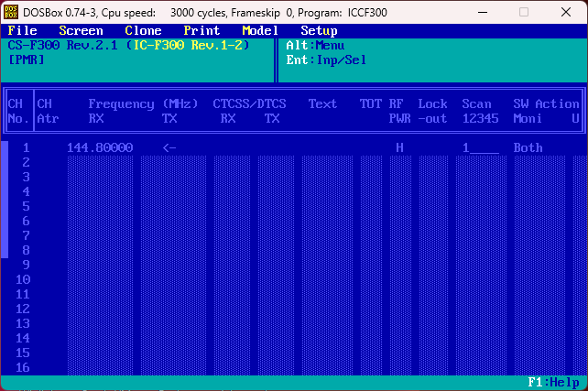
Task: Click the Alt:Menu hint text
Action: [315, 45]
